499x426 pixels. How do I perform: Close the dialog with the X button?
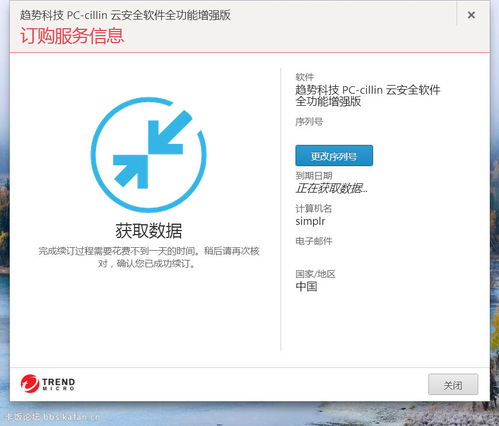pyautogui.click(x=471, y=15)
